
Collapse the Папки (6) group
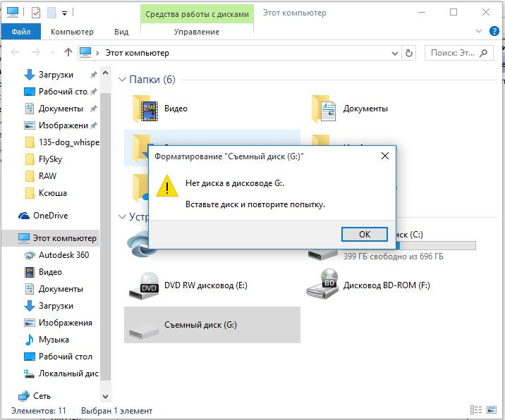tap(122, 80)
